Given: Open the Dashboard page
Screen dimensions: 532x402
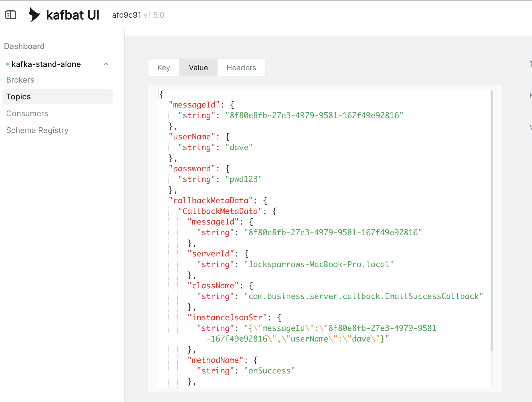Looking at the screenshot, I should click(x=24, y=46).
